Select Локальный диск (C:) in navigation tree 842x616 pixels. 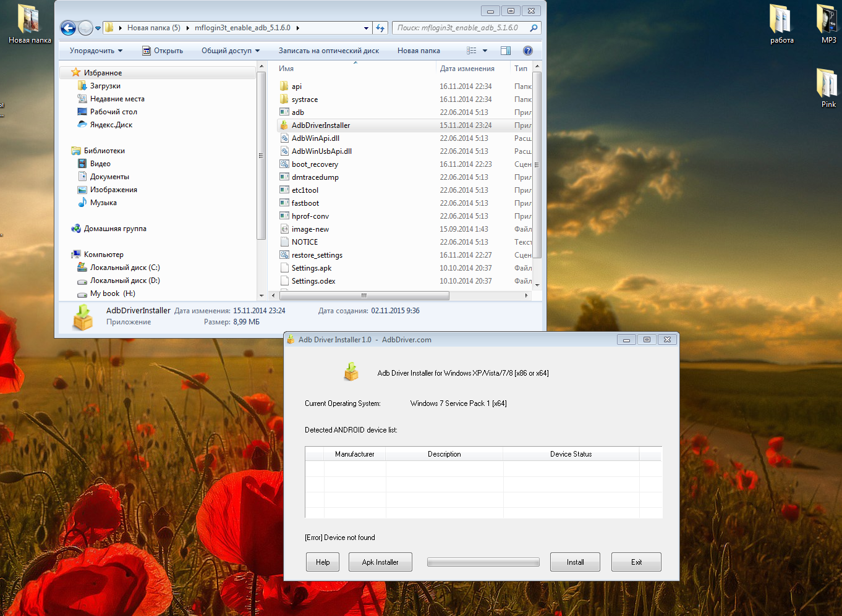pos(124,268)
